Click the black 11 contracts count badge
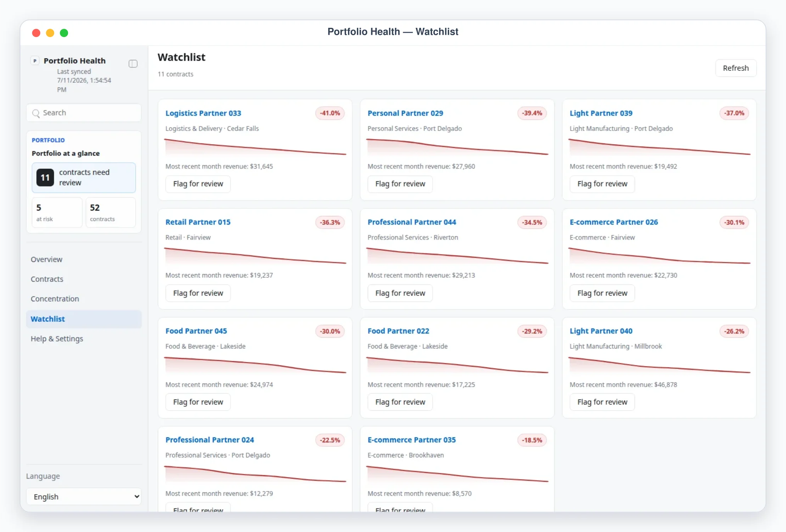The width and height of the screenshot is (786, 532). point(45,178)
